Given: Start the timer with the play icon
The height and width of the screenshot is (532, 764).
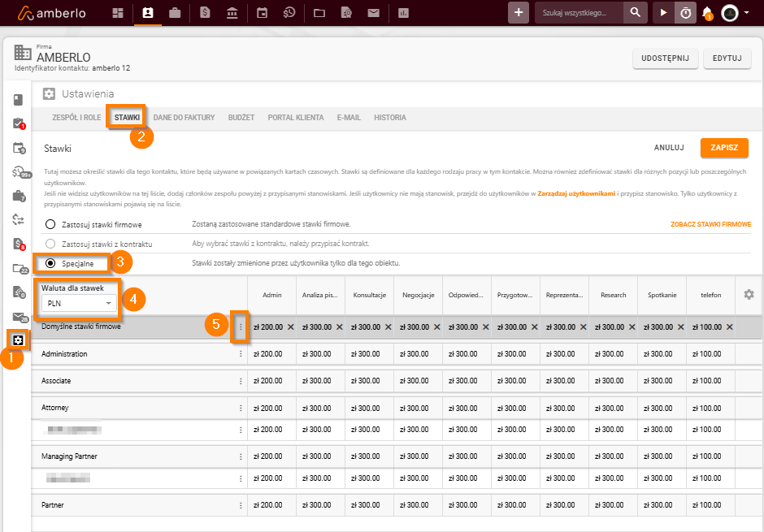Looking at the screenshot, I should click(664, 13).
